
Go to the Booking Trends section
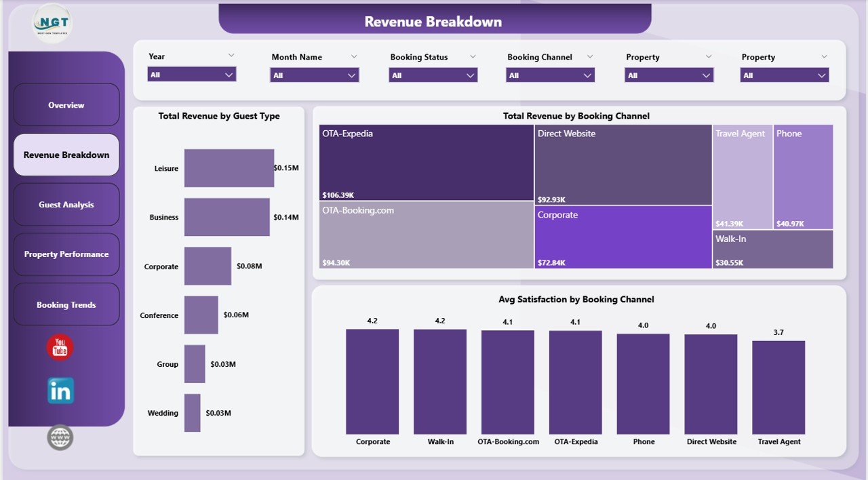point(66,304)
